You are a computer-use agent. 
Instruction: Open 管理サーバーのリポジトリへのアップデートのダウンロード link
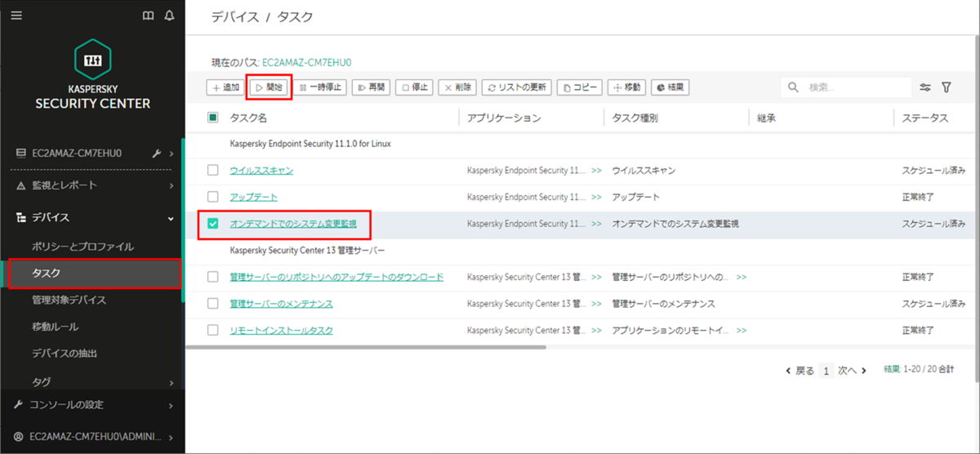tap(336, 277)
